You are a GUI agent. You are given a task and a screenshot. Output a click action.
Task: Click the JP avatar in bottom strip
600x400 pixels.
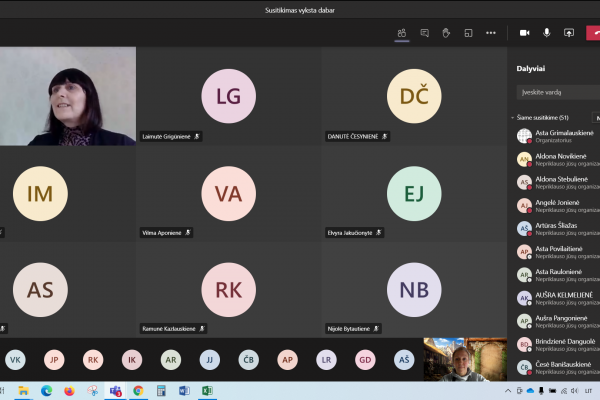pyautogui.click(x=54, y=360)
